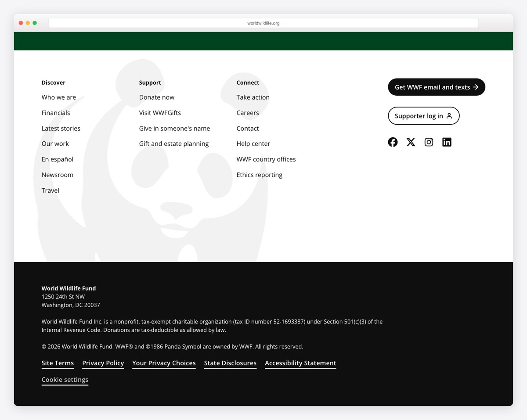Click the person icon inside Supporter log in

[x=449, y=115]
